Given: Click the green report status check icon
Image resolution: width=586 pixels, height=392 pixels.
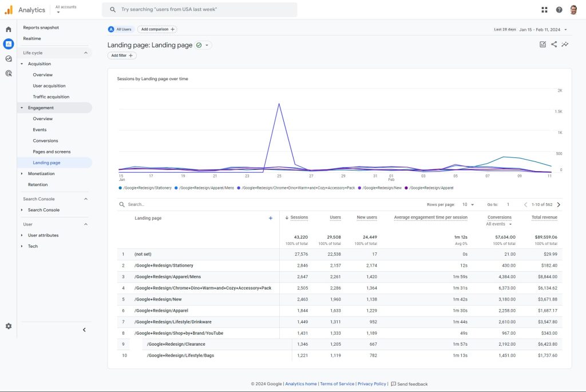Looking at the screenshot, I should tap(199, 45).
